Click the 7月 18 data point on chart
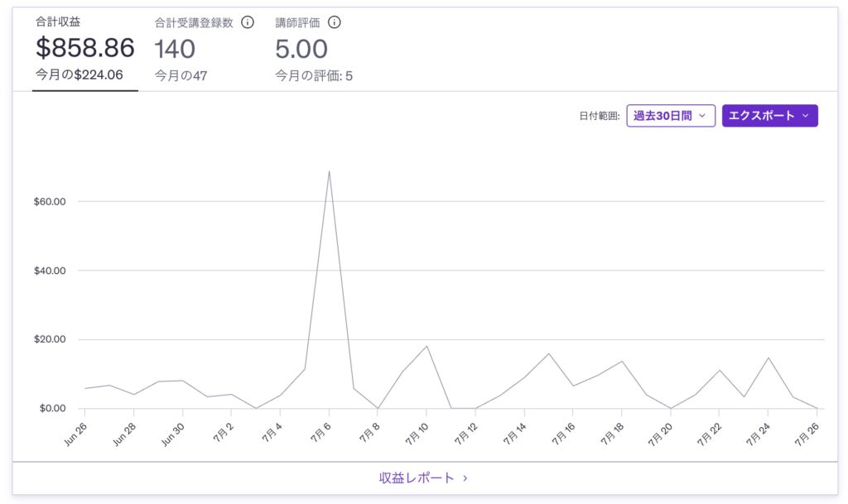This screenshot has width=848, height=504. click(x=622, y=361)
